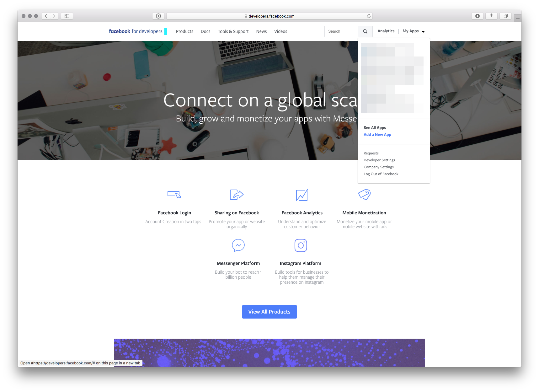Open Developer Settings
The width and height of the screenshot is (539, 392).
pyautogui.click(x=379, y=160)
